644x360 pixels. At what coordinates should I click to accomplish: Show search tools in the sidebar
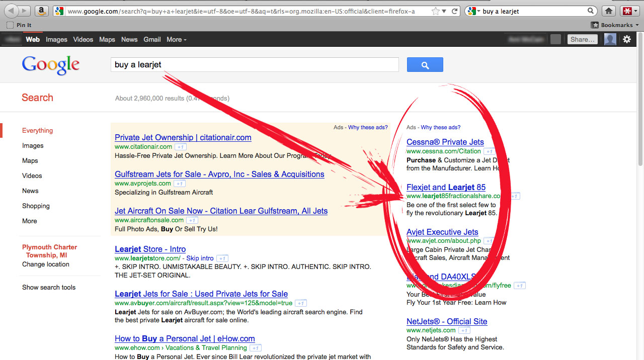49,288
